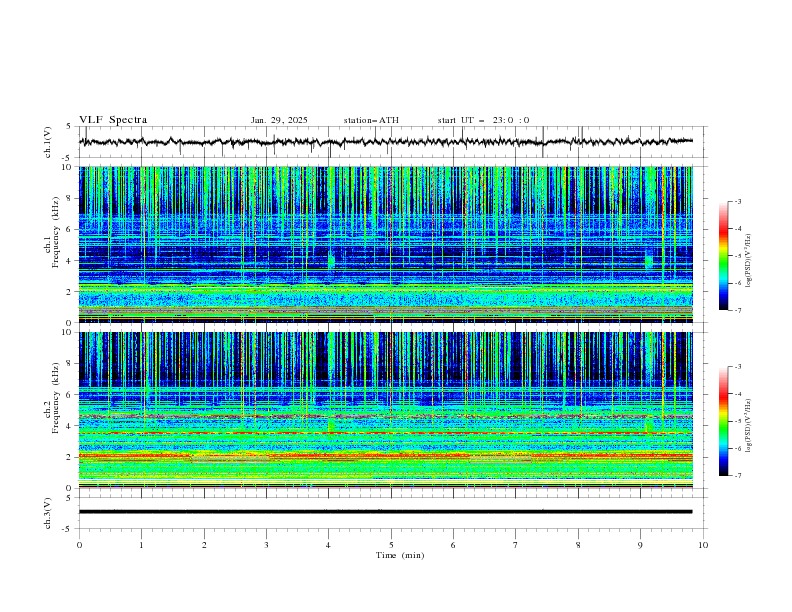Click the 'ch.1(V)' axis label

pyautogui.click(x=48, y=142)
